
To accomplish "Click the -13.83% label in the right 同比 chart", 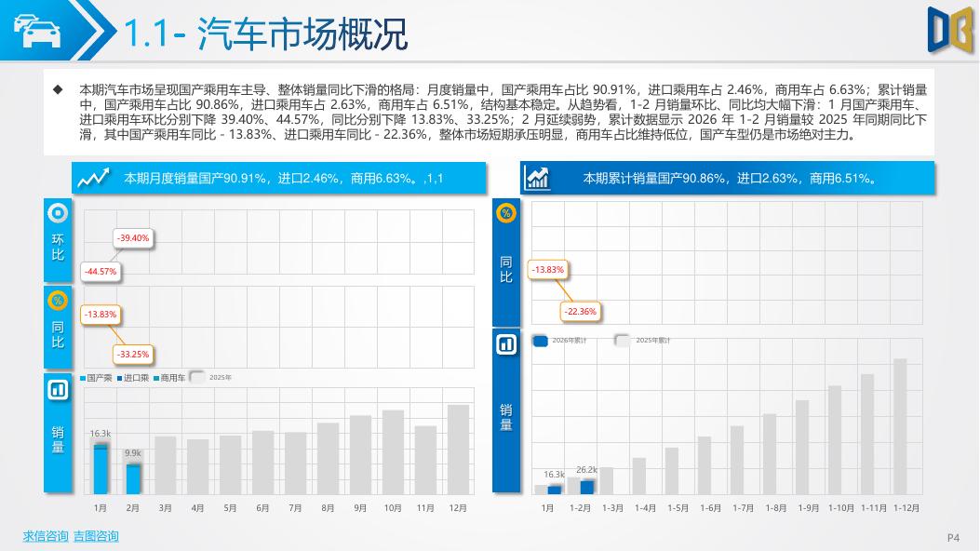I will [548, 270].
